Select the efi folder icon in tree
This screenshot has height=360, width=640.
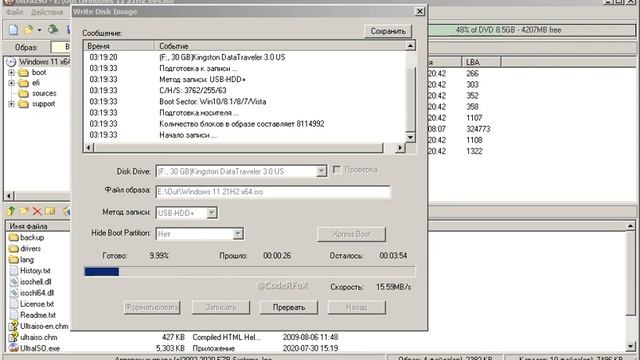pos(24,83)
